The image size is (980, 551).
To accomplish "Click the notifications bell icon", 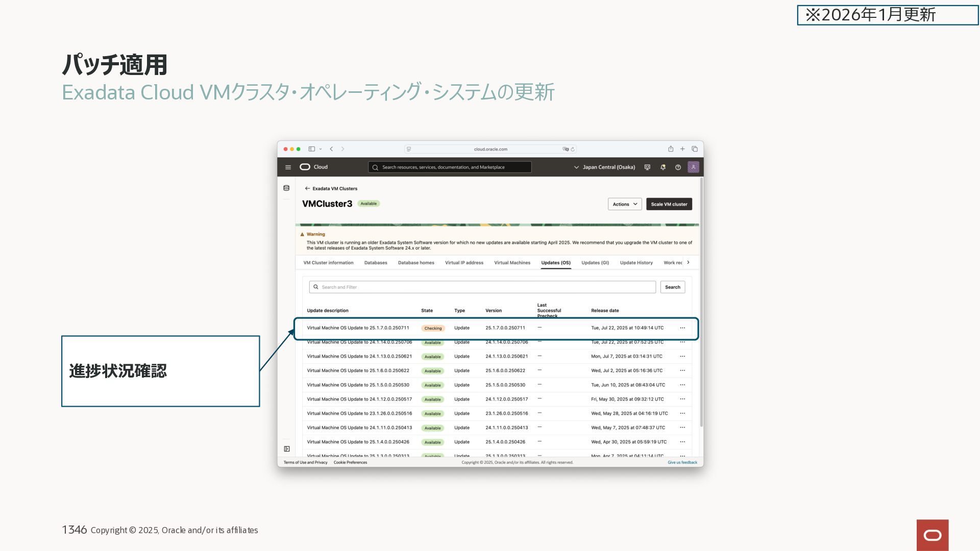I will 663,167.
